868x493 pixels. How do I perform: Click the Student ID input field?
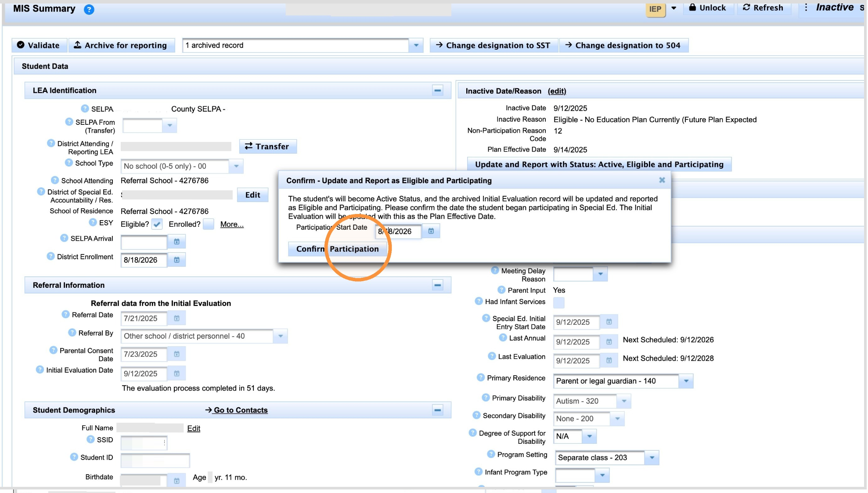(155, 460)
